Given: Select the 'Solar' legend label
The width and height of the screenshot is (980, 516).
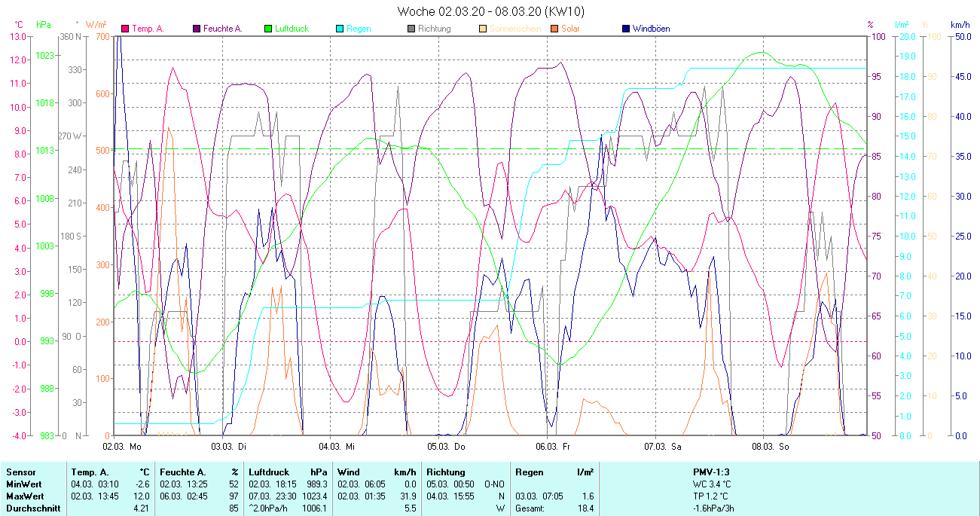Looking at the screenshot, I should 570,29.
